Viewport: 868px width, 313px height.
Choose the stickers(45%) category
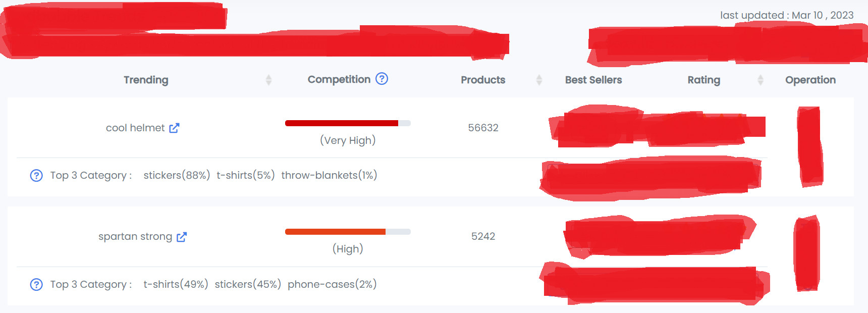coord(248,284)
